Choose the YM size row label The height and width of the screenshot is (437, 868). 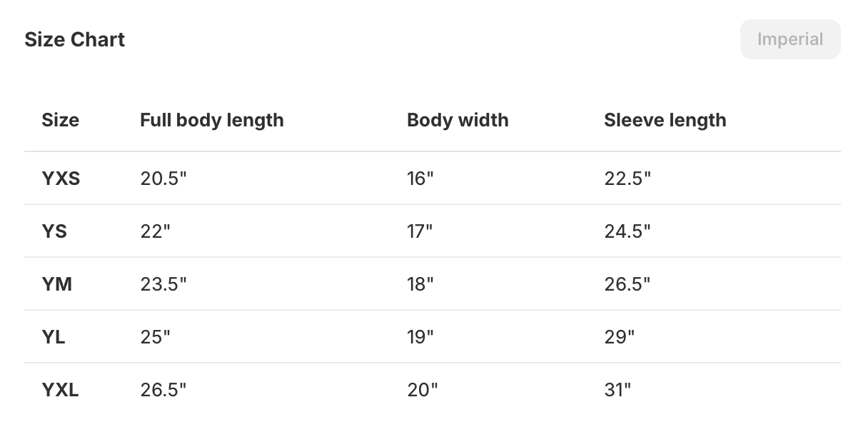(57, 284)
